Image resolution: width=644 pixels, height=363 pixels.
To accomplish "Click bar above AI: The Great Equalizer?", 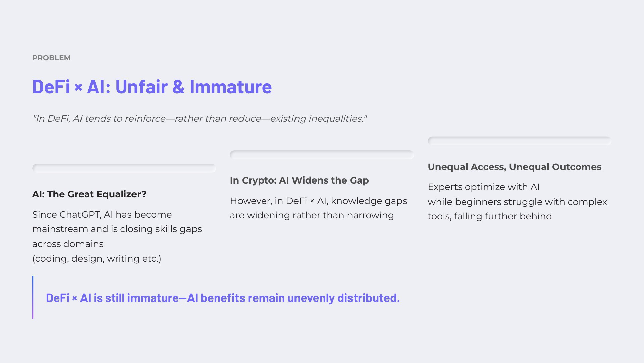I will (124, 168).
